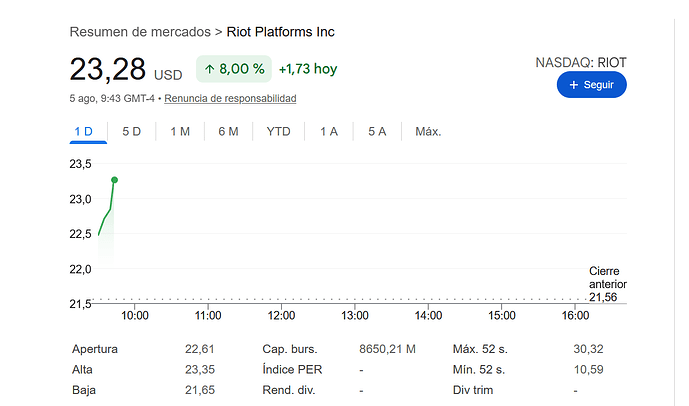Click the +1,73 hoy change text

point(308,69)
